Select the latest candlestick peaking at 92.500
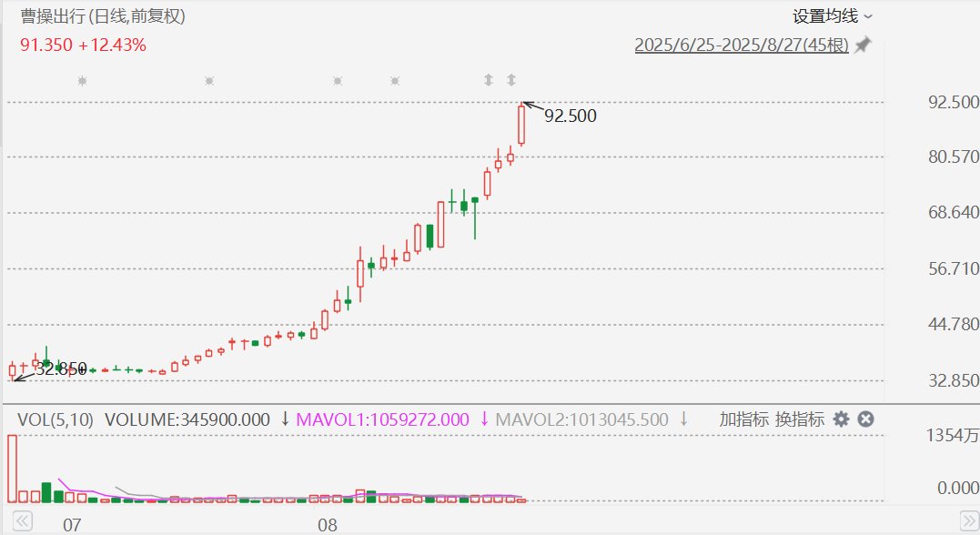 pos(521,125)
